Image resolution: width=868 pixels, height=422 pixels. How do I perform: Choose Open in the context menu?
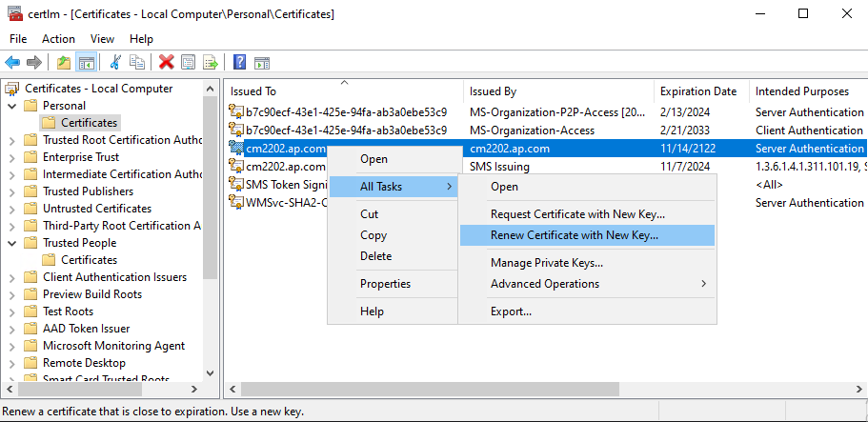[393, 159]
